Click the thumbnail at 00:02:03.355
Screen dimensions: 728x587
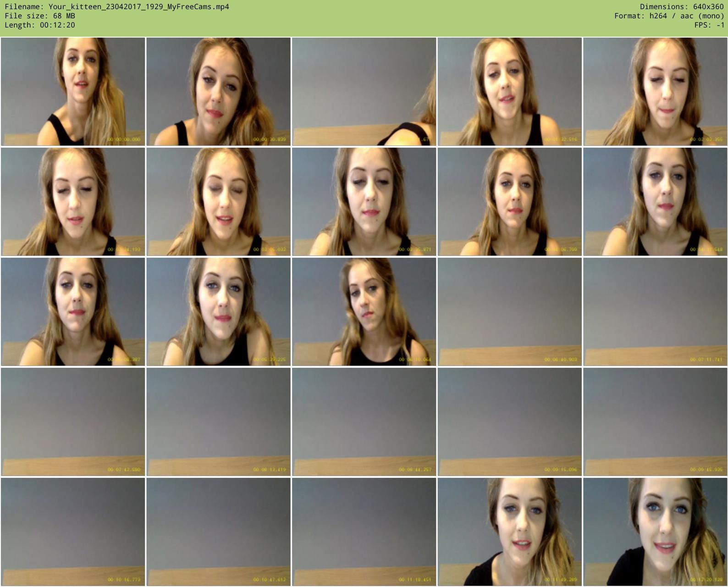(655, 92)
